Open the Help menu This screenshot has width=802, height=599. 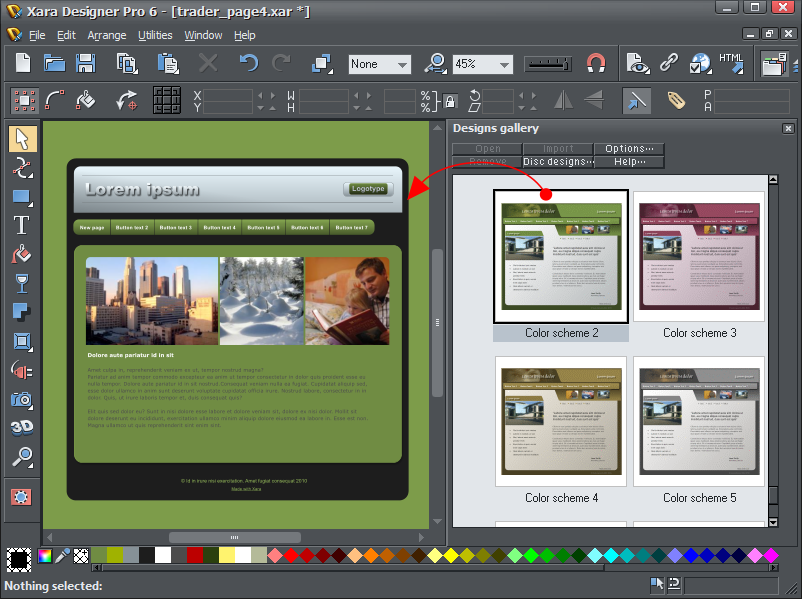coord(244,35)
